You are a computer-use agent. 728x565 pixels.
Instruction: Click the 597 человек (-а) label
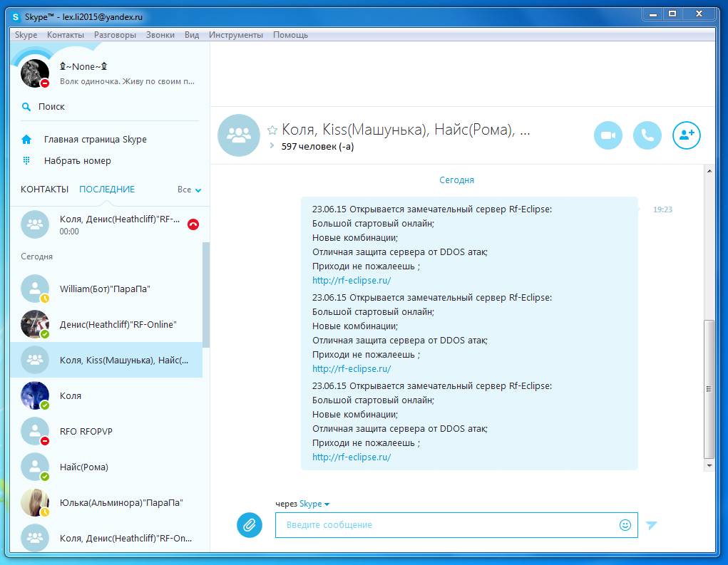point(317,147)
